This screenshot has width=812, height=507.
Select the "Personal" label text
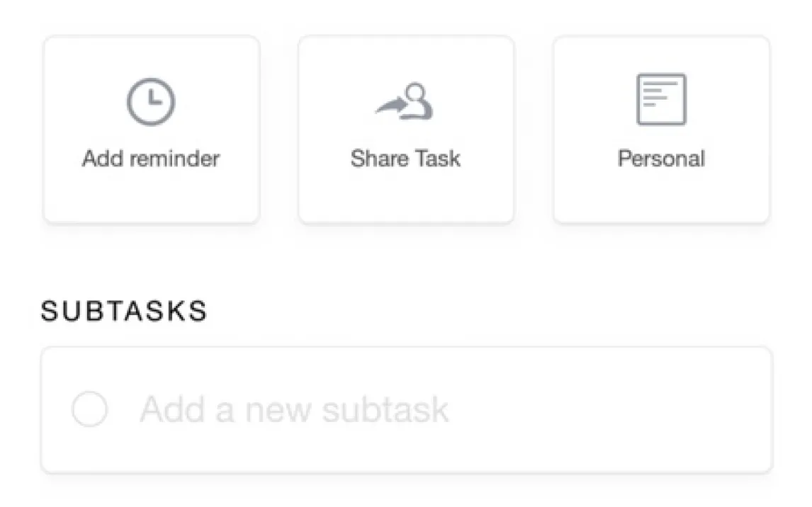[x=661, y=158]
